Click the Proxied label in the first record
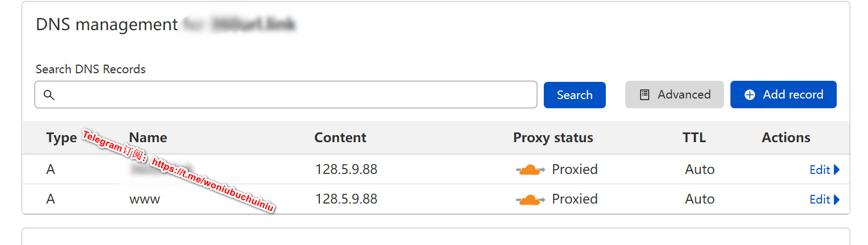This screenshot has height=245, width=868. click(x=575, y=170)
